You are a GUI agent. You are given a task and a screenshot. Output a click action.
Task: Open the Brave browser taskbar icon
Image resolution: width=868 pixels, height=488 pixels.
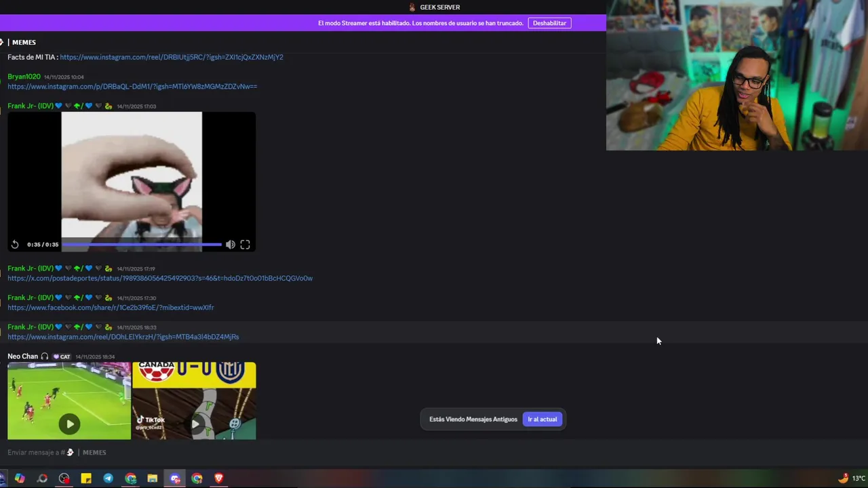tap(218, 479)
